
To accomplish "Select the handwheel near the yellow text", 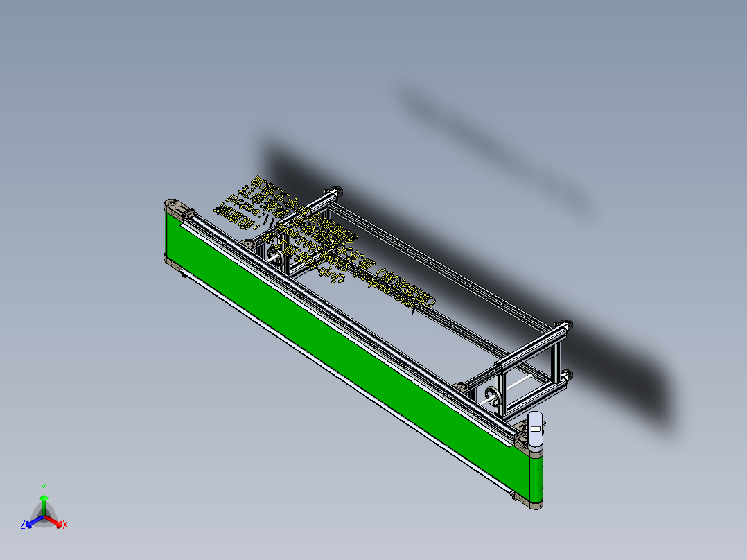I will (x=276, y=256).
